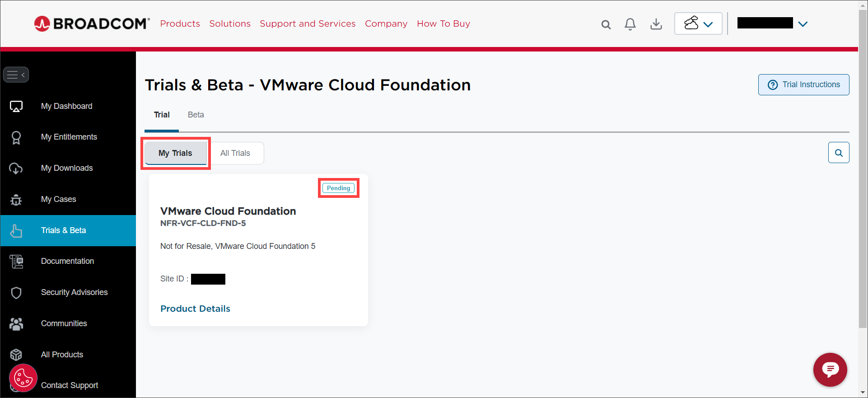Click the Trials & Beta hand icon
The height and width of the screenshot is (398, 868).
[x=16, y=230]
